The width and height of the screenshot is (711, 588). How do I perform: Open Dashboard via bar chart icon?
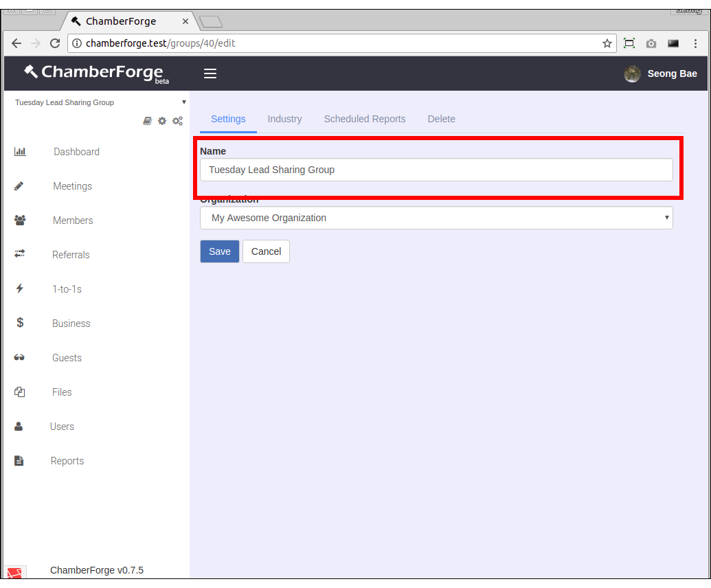point(20,152)
